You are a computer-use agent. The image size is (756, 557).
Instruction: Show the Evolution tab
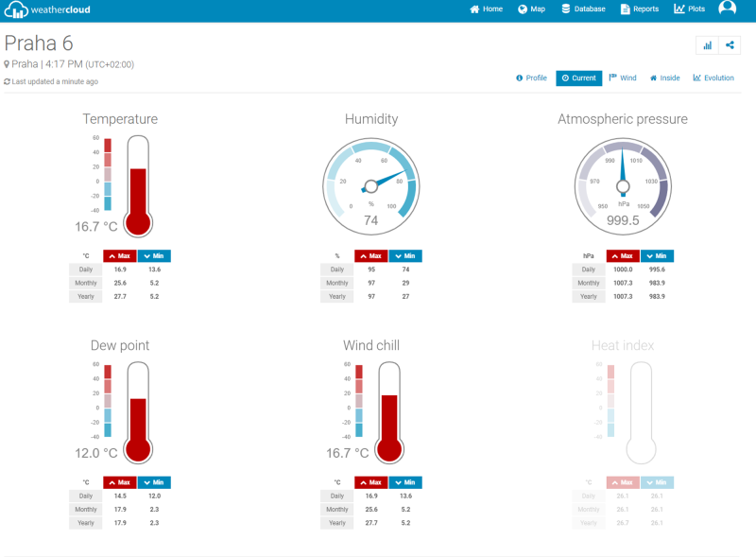713,78
